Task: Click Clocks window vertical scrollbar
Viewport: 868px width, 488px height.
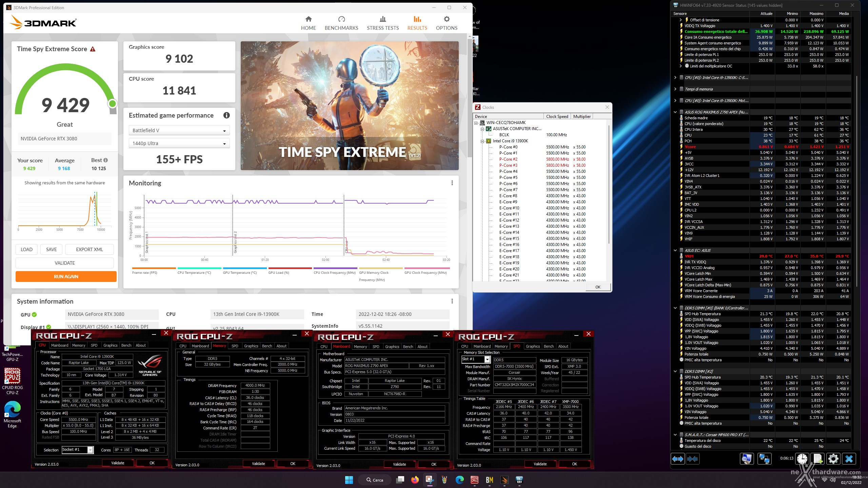Action: click(609, 185)
